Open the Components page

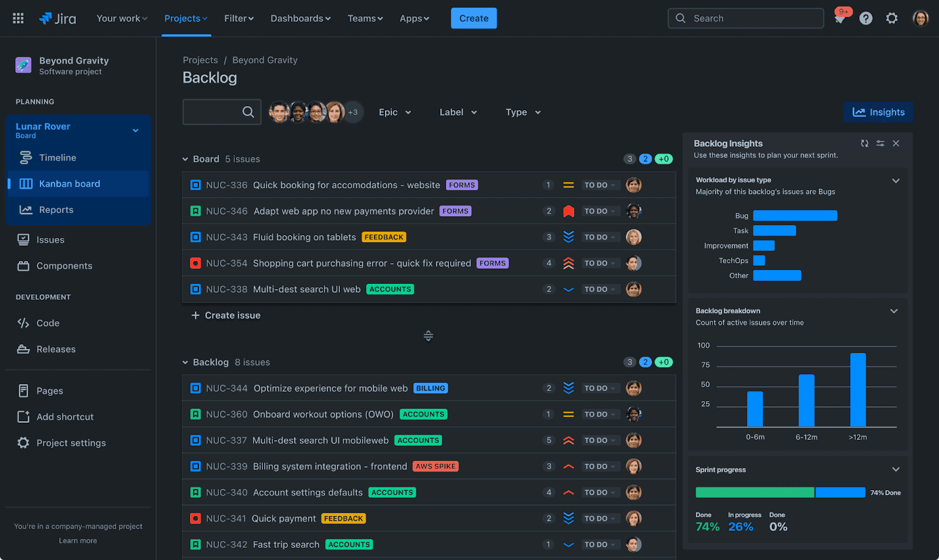[64, 266]
